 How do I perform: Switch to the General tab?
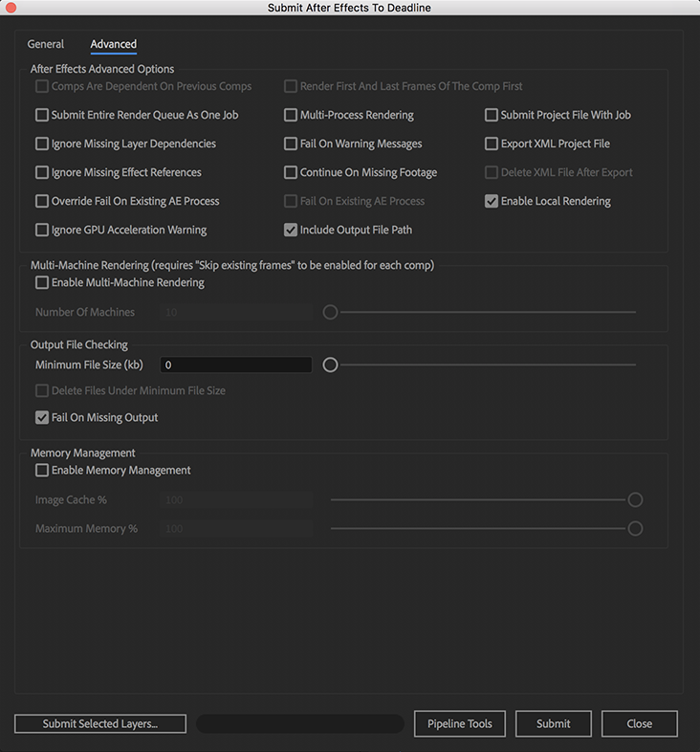[45, 44]
